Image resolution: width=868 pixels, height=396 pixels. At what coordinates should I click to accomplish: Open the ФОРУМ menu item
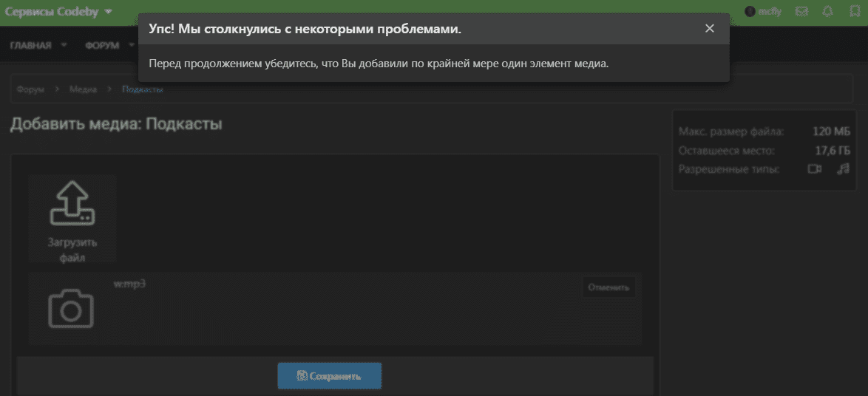click(x=102, y=45)
